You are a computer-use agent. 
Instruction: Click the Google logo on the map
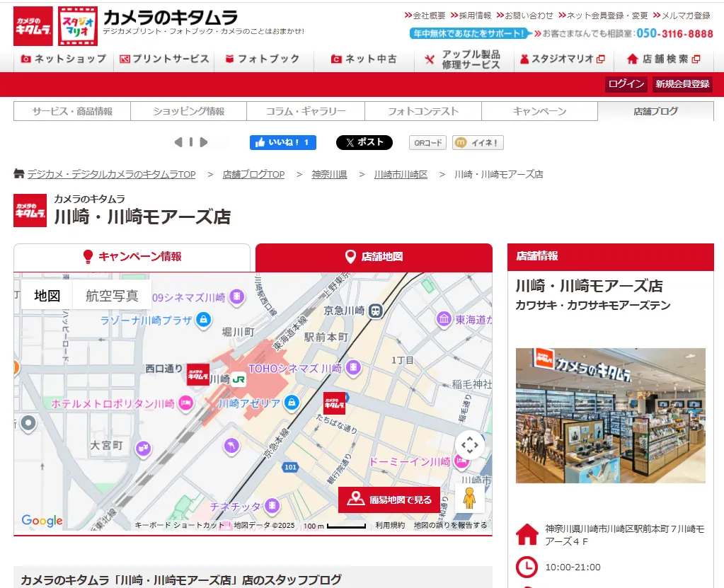tap(42, 521)
